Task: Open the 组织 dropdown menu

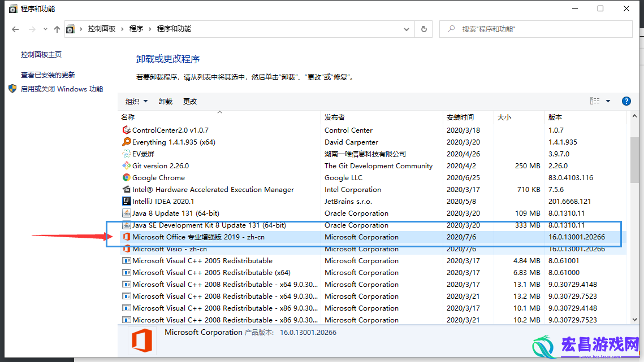Action: (x=137, y=102)
